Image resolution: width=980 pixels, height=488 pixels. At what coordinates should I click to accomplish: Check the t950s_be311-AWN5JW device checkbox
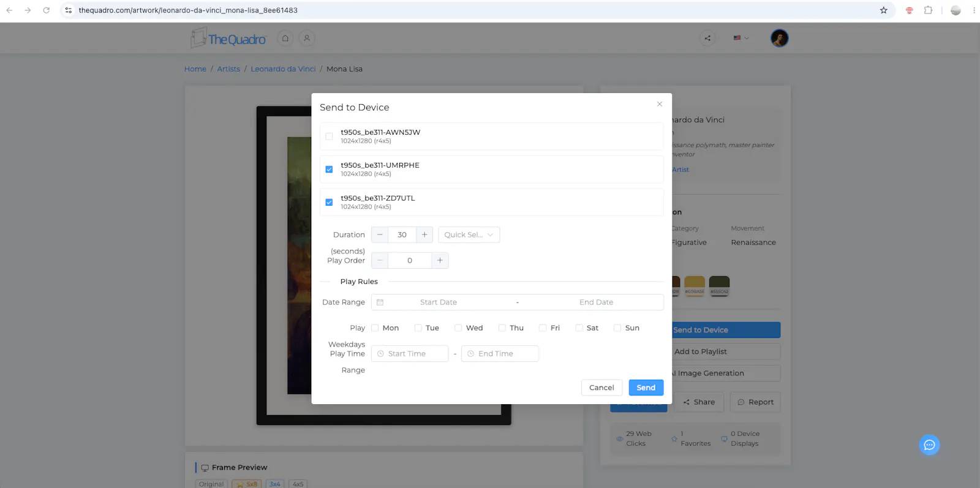(329, 137)
